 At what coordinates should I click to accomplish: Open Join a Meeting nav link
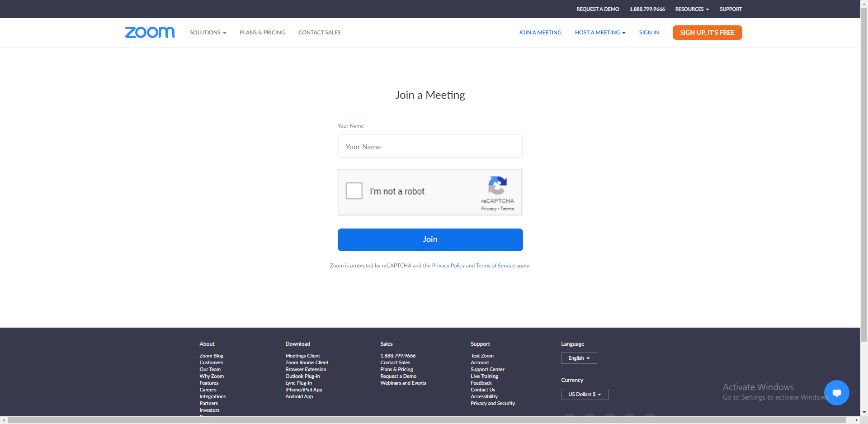[540, 33]
